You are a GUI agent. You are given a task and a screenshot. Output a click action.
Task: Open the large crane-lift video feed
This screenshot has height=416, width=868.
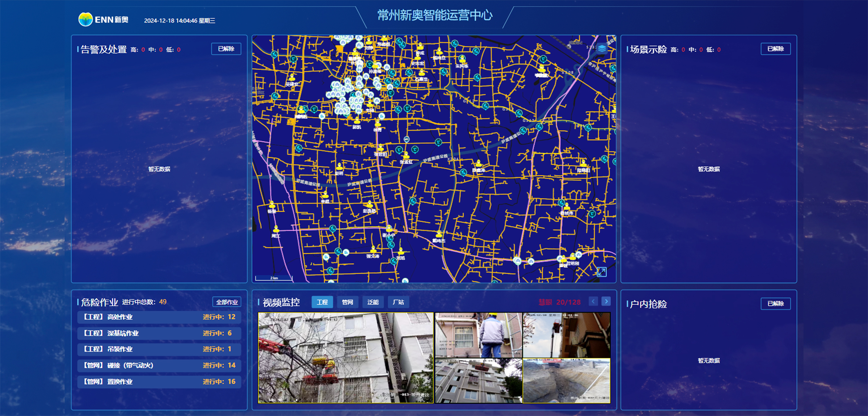[x=346, y=358]
